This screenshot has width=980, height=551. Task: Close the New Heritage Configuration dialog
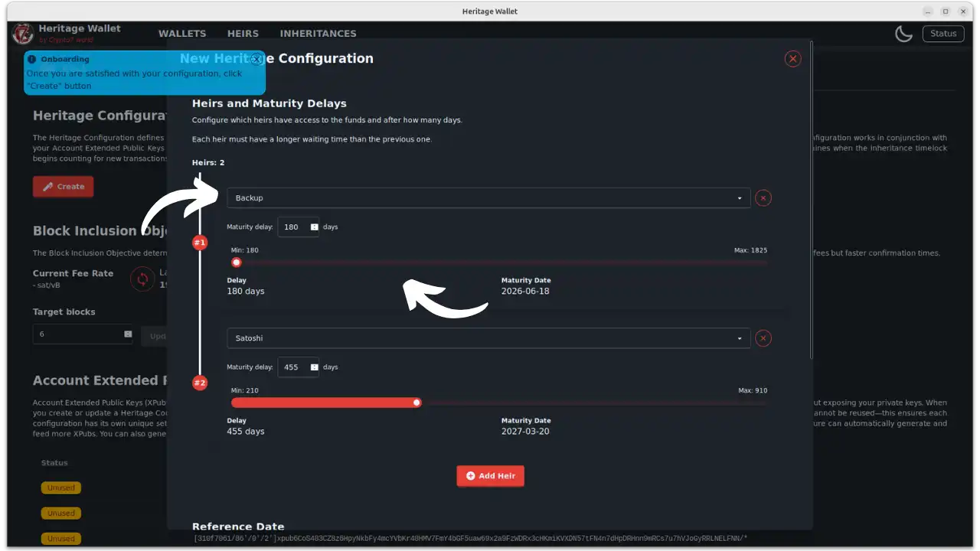[792, 58]
